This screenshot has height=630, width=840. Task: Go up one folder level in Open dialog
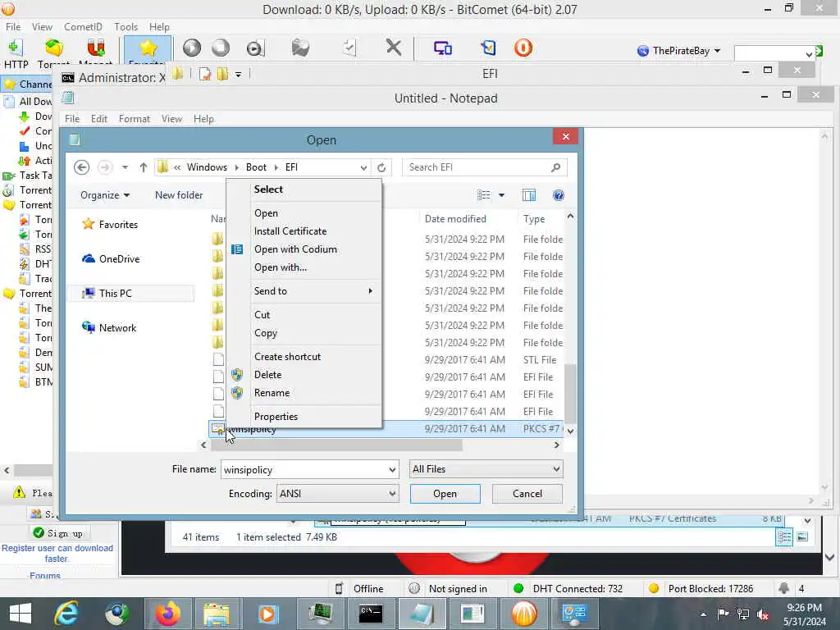click(143, 167)
